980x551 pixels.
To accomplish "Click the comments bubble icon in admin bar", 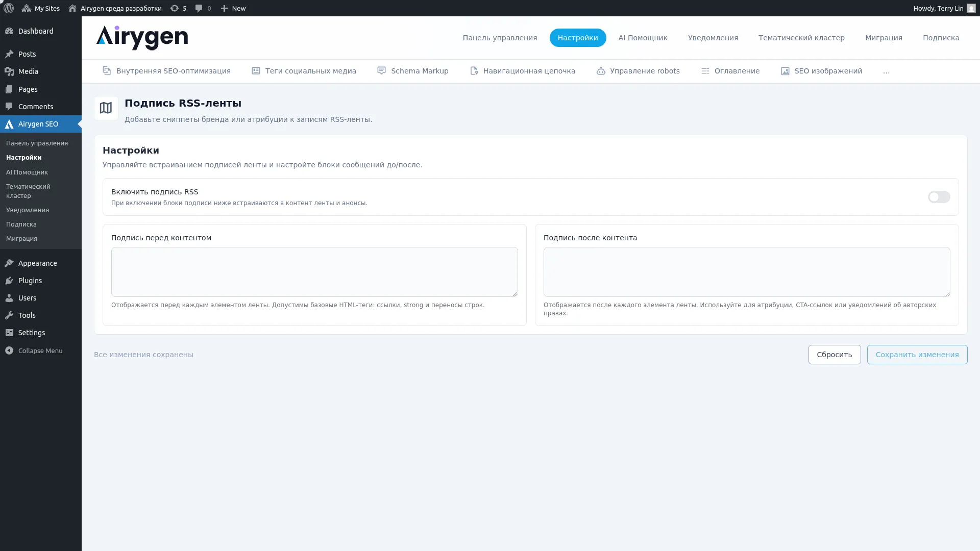I will pos(203,8).
